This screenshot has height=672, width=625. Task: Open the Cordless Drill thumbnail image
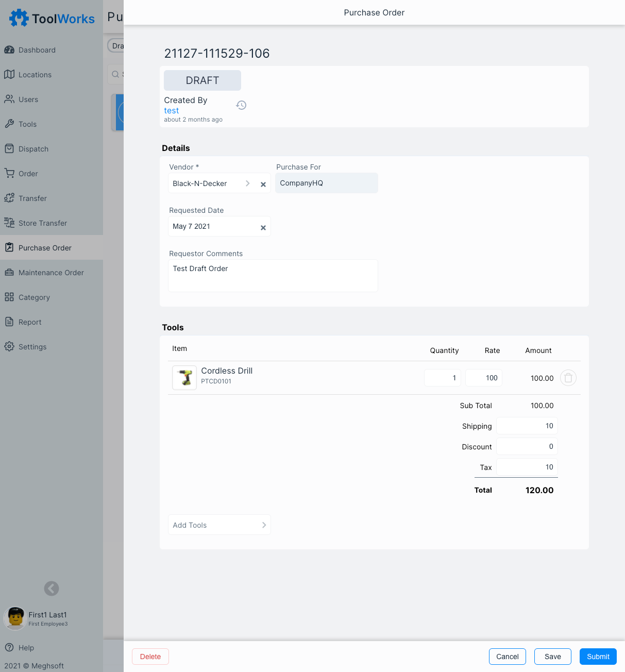pyautogui.click(x=184, y=378)
